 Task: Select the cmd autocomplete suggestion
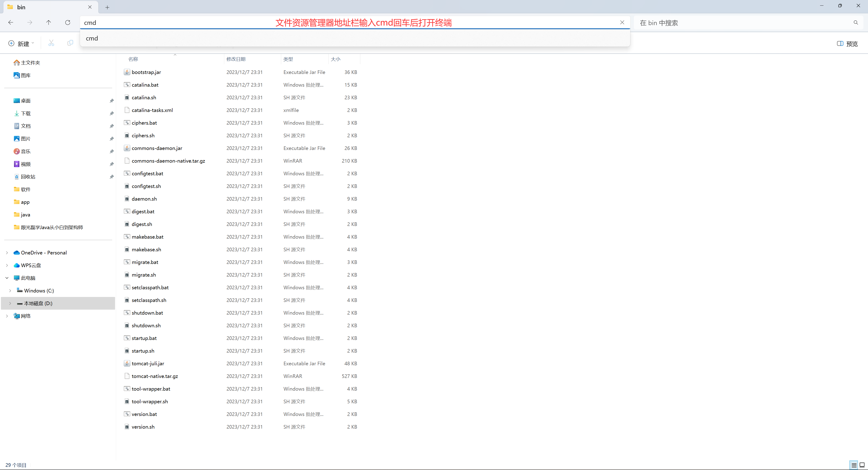[x=355, y=38]
